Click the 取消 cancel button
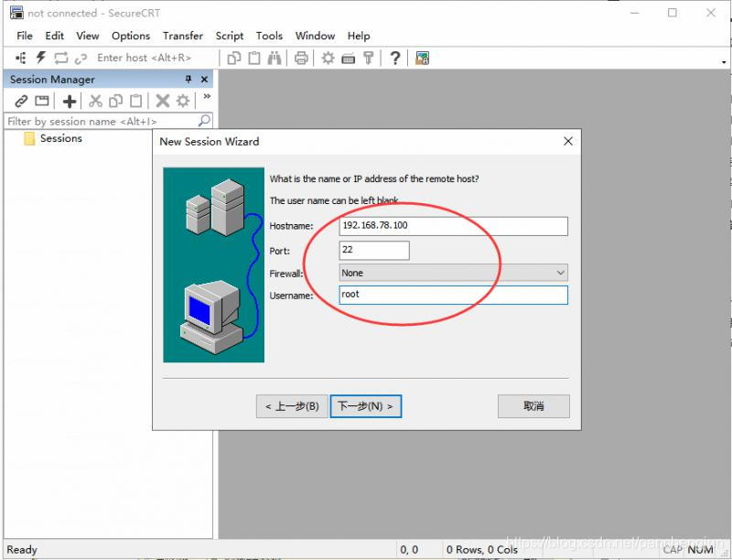Viewport: 732px width, 560px height. tap(533, 406)
